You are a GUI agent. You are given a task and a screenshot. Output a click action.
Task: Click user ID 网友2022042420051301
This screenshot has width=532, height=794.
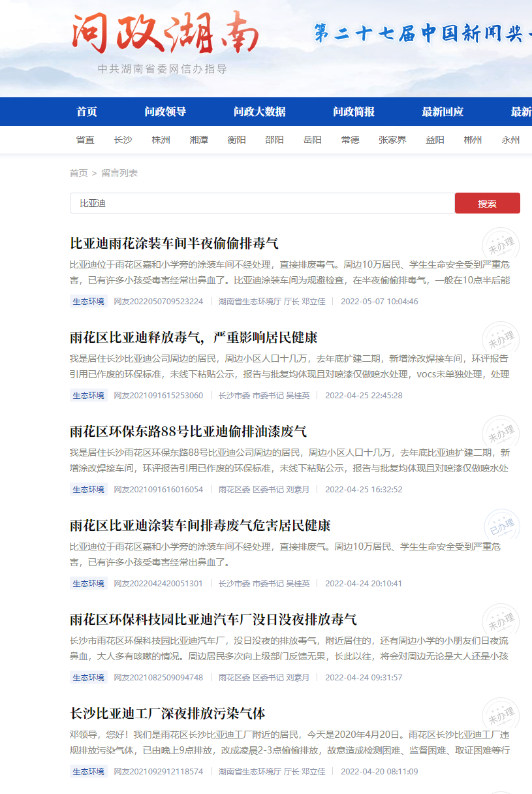(159, 584)
